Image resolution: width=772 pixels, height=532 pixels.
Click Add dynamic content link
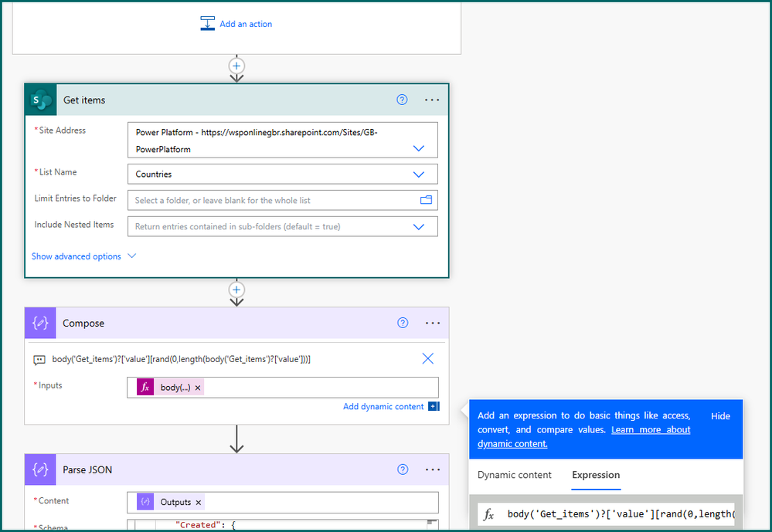tap(383, 406)
